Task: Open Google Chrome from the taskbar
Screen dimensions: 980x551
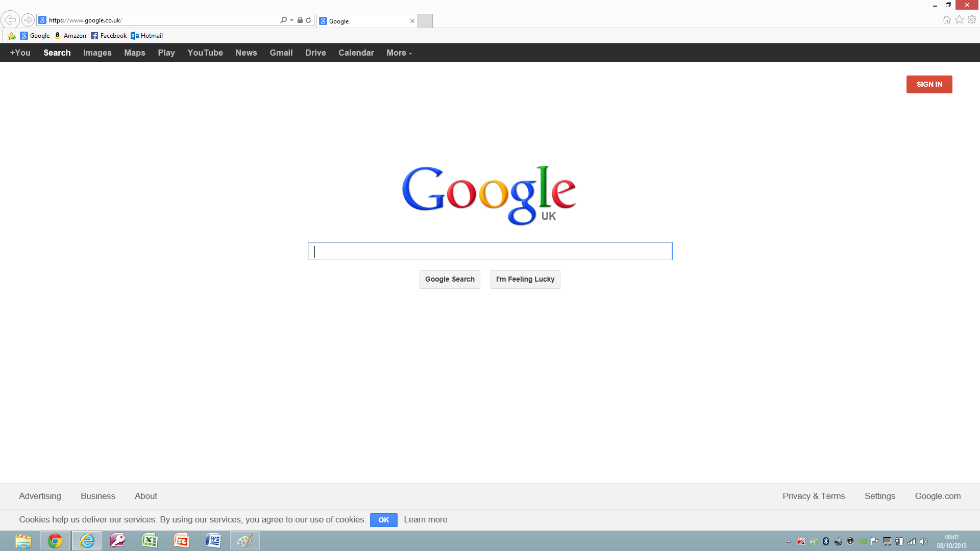Action: [x=55, y=541]
